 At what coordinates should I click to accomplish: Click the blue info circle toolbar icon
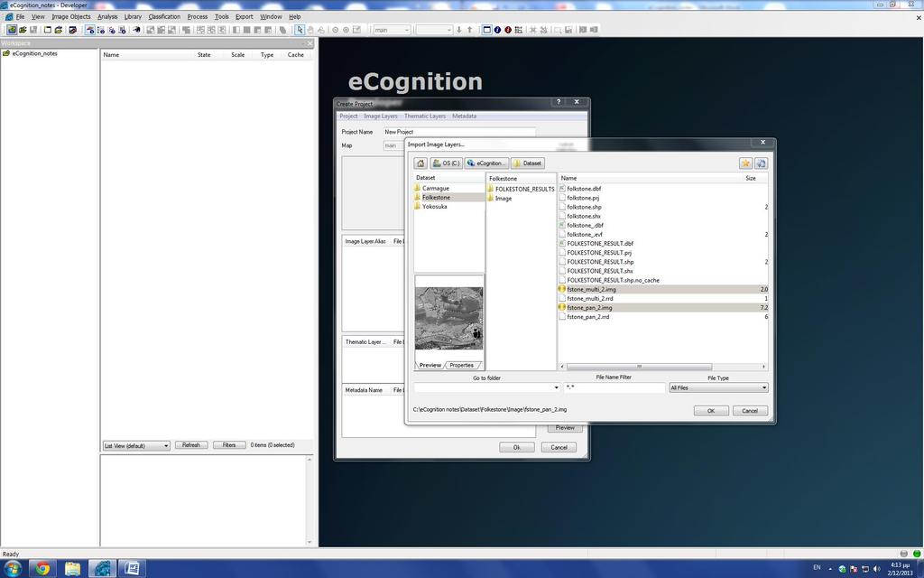click(x=497, y=30)
